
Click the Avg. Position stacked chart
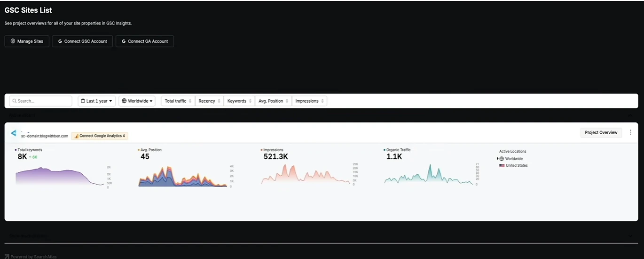coord(182,177)
